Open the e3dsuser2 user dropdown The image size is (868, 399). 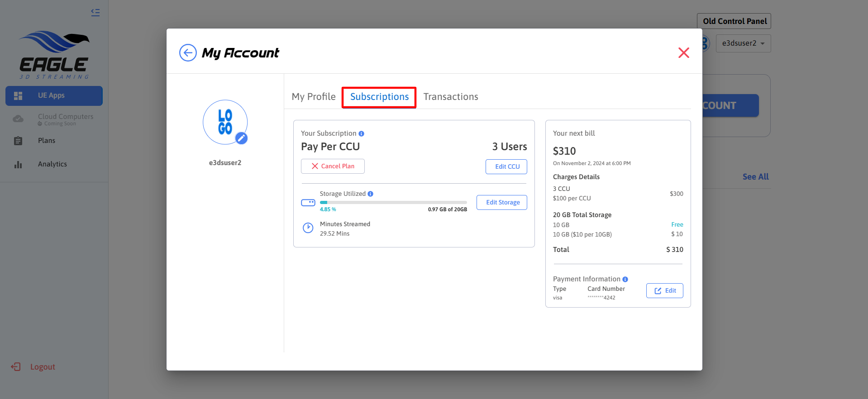click(743, 43)
